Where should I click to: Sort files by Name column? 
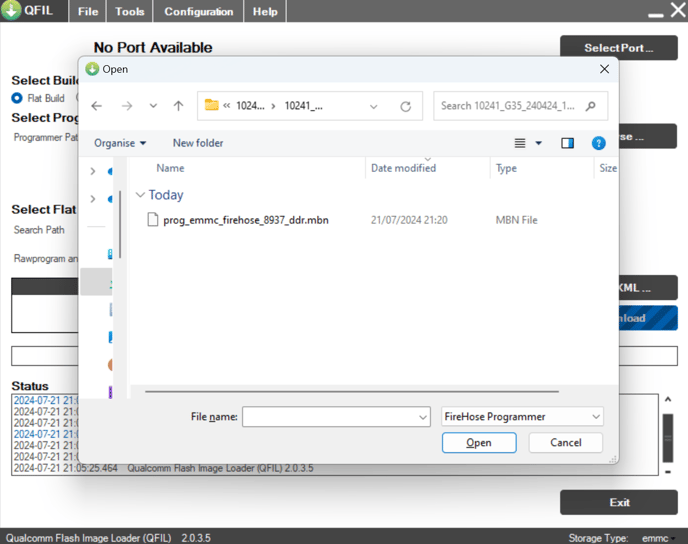tap(170, 168)
